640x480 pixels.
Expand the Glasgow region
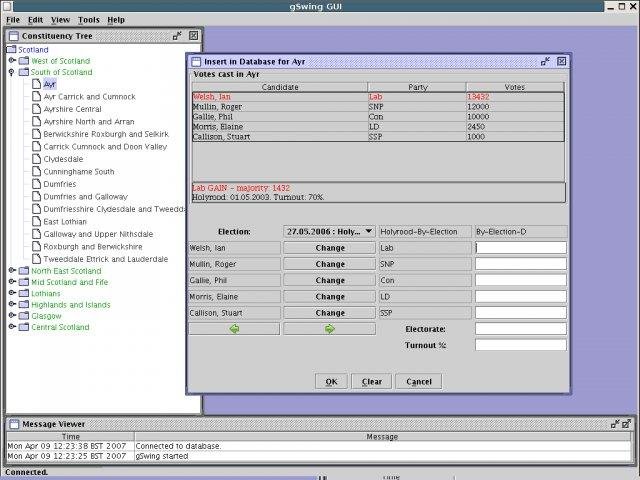[x=12, y=315]
